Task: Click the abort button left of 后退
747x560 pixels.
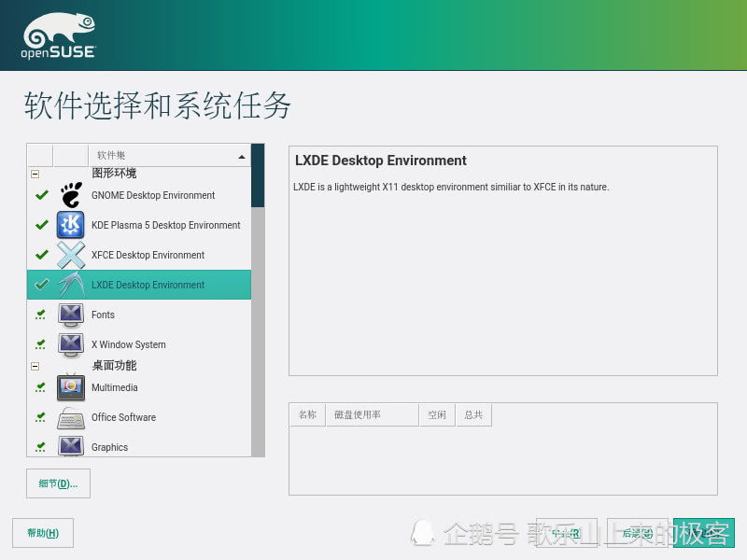Action: coord(567,533)
